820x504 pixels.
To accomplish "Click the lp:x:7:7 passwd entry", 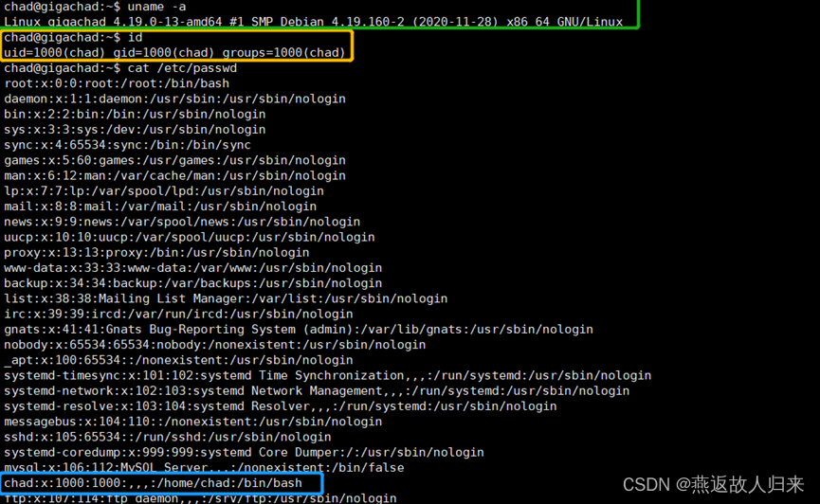I will pyautogui.click(x=164, y=190).
